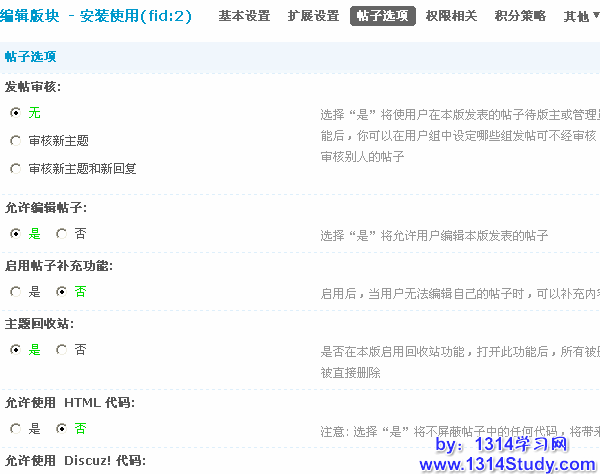
Task: Disable 主题回收站 by selecting 否
Action: 61,350
